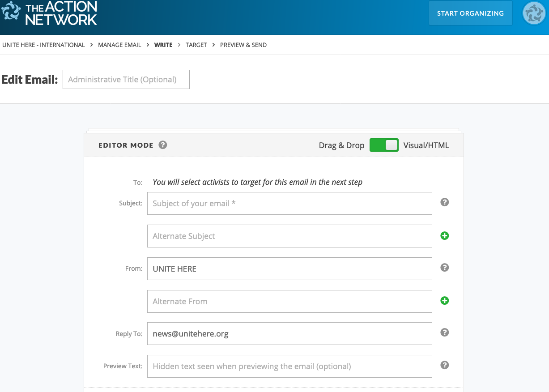Viewport: 549px width, 392px height.
Task: Add another alternate subject with plus icon
Action: [444, 236]
